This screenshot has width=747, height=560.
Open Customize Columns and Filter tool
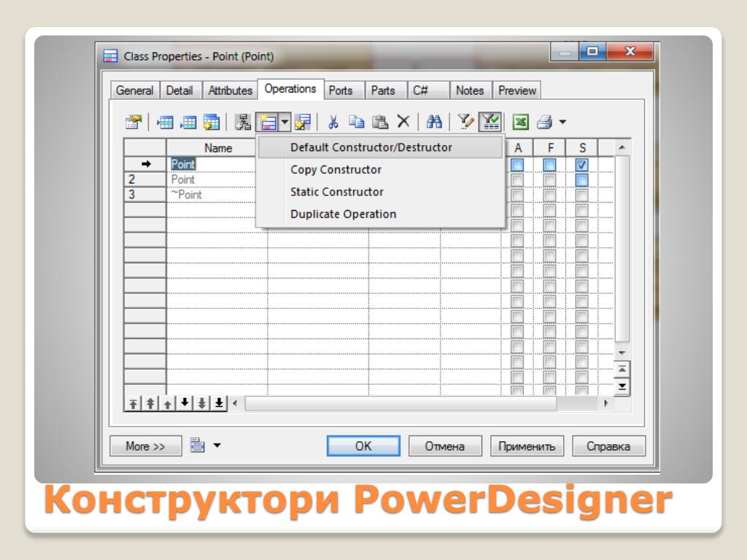point(465,122)
